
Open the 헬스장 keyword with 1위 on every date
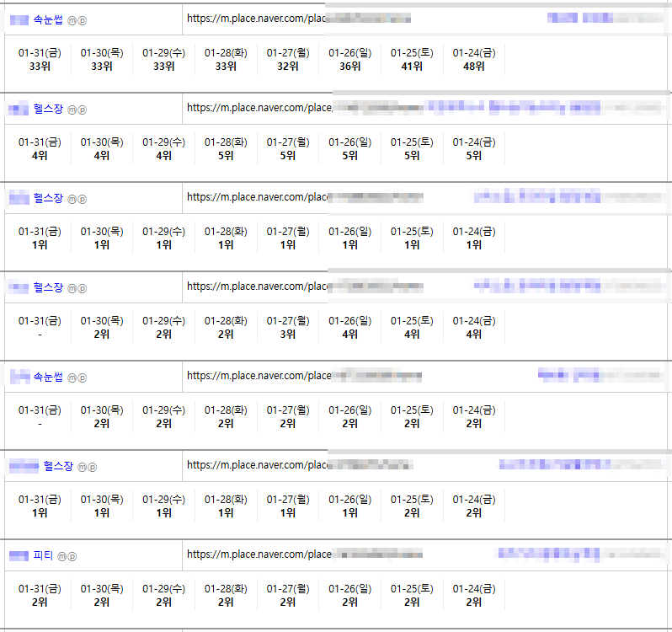pos(48,198)
